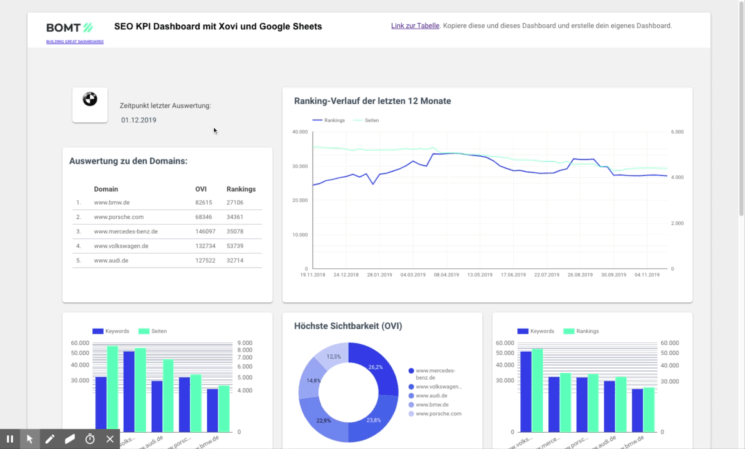Select the www.bmw.de table row
This screenshot has height=449, width=745.
[x=167, y=202]
